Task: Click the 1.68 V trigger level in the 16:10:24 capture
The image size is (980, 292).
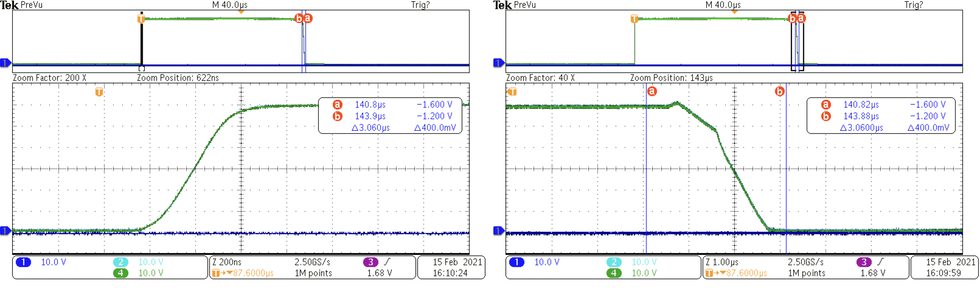Action: (x=379, y=273)
